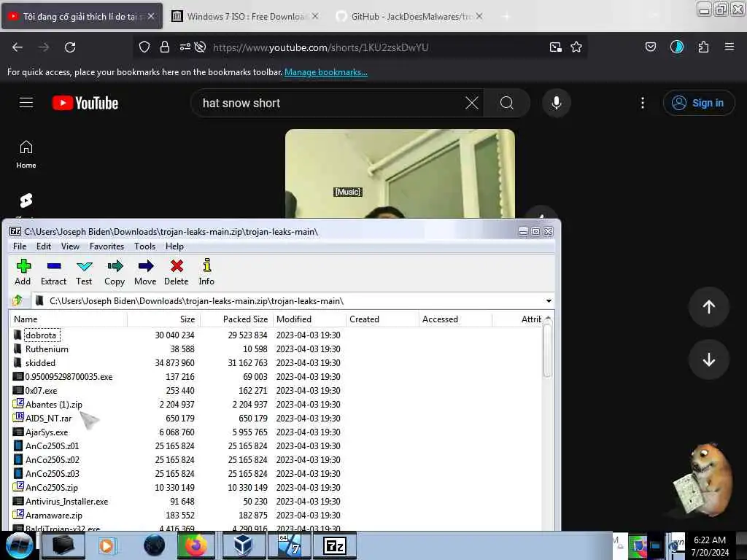Go back in the browser
The image size is (747, 560).
tap(18, 47)
